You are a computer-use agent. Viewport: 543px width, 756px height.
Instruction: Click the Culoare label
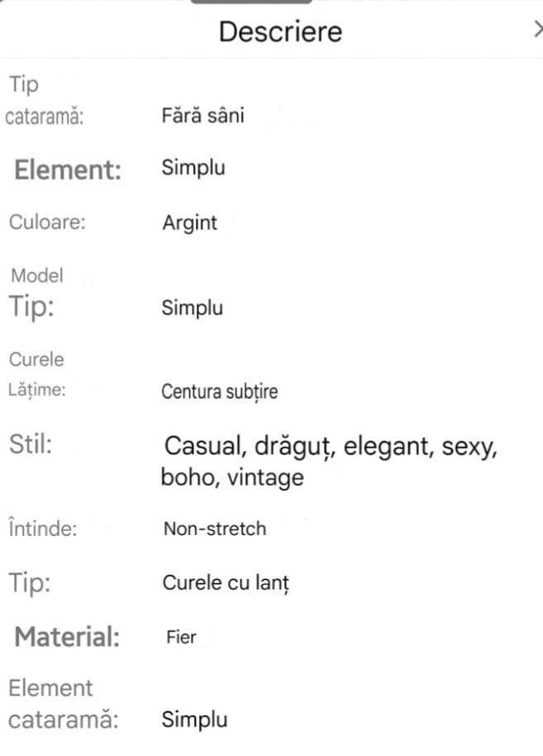[x=47, y=222]
